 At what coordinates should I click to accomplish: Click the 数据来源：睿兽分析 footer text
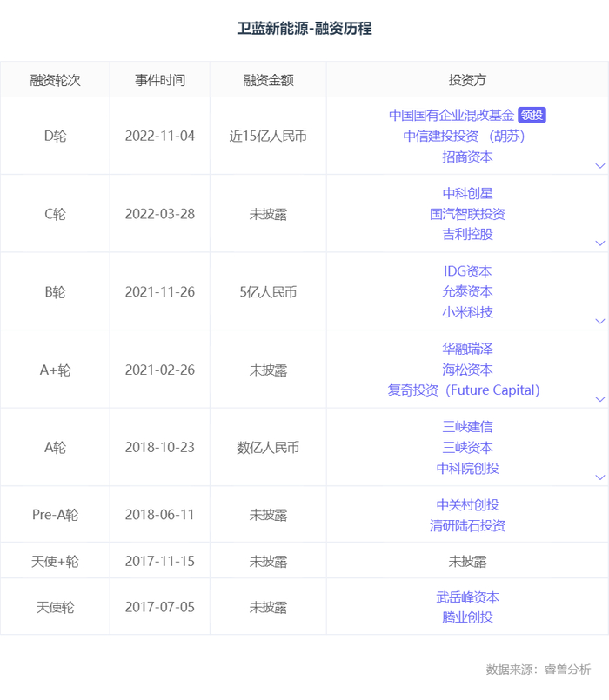coord(539,670)
